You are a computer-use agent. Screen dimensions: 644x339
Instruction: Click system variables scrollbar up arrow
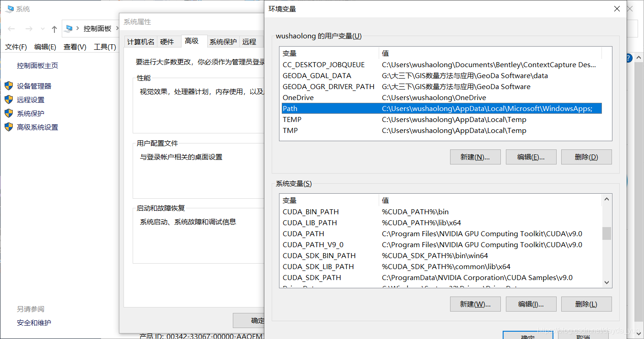tap(607, 199)
